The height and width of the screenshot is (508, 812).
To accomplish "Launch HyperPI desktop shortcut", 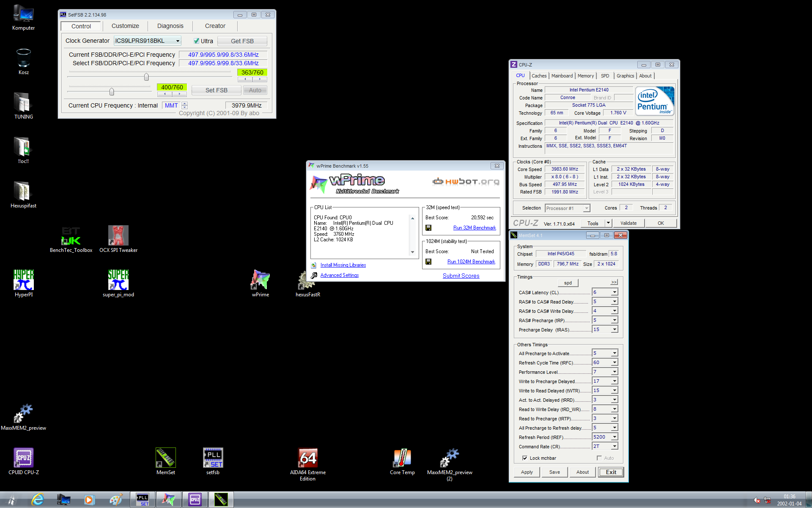I will click(x=24, y=284).
